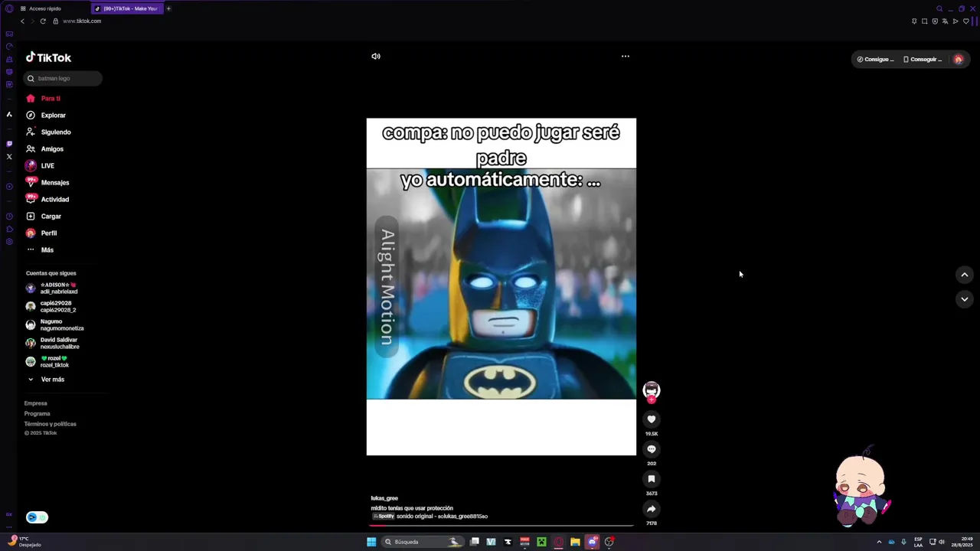Viewport: 980px width, 551px height.
Task: Toggle the blue switch at bottom left
Action: point(37,517)
